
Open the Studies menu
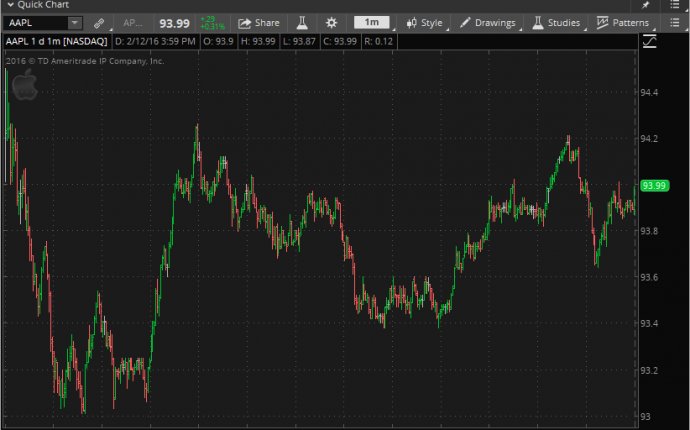coord(556,23)
